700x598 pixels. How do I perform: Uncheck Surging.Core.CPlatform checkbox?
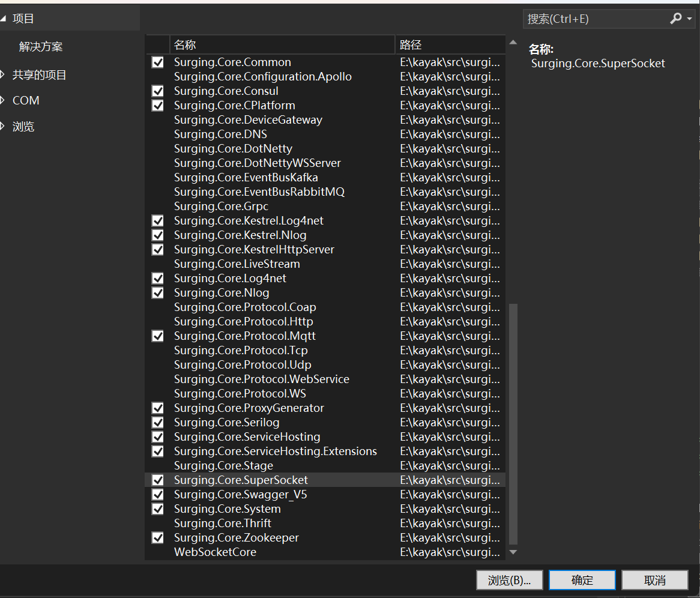point(157,106)
